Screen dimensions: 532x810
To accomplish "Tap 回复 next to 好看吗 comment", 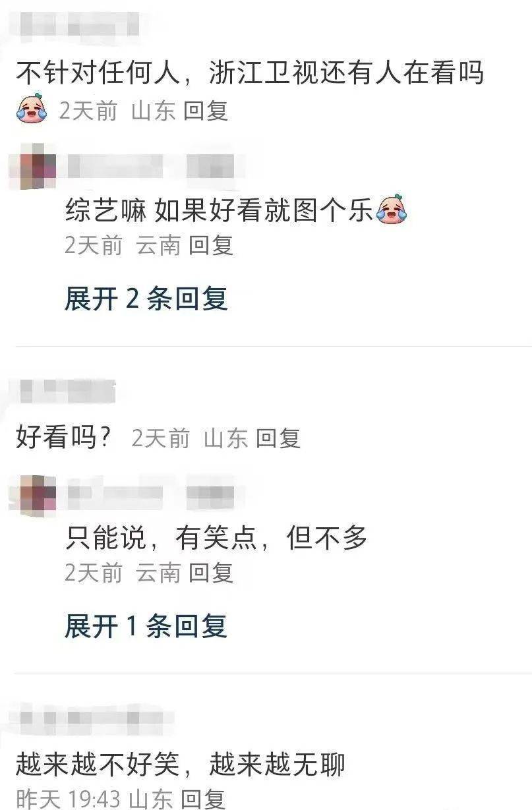I will (278, 438).
